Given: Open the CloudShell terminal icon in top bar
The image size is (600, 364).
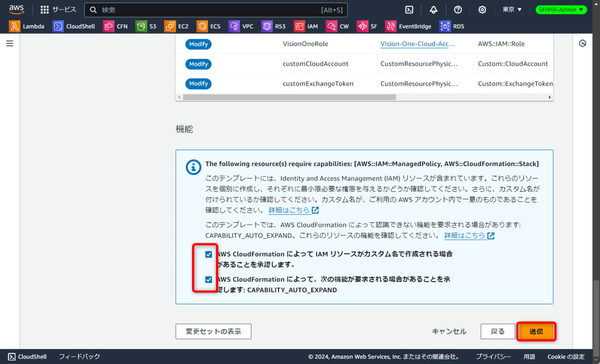Looking at the screenshot, I should tap(409, 10).
